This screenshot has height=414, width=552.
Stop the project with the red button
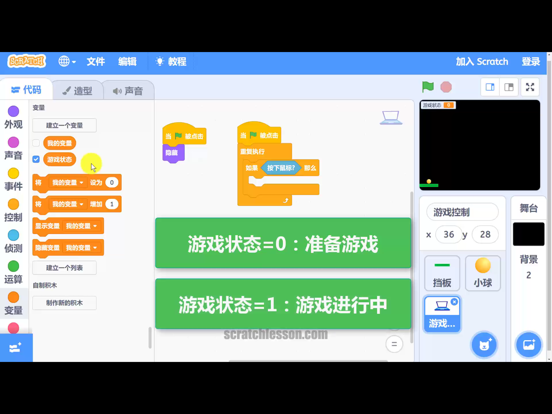point(446,87)
